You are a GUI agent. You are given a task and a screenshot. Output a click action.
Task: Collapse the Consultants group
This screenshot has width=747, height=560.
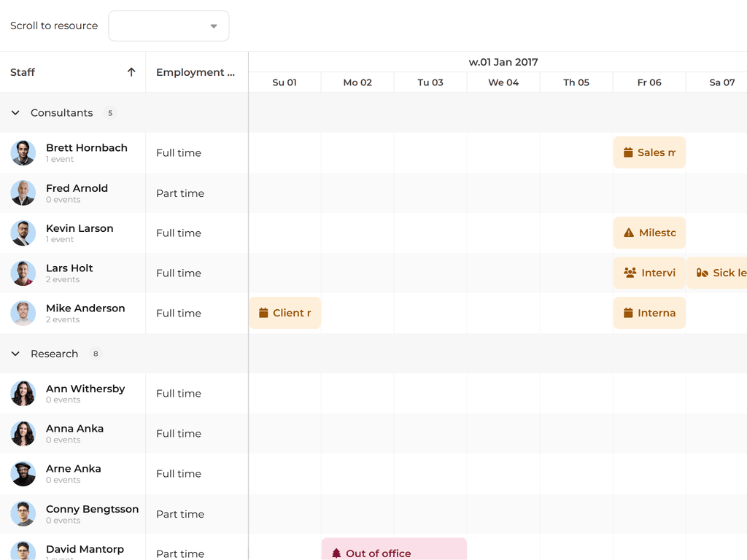click(15, 113)
